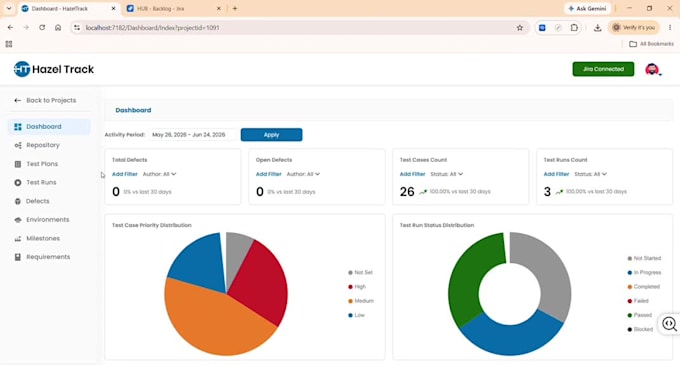Close the HUB - Backlog - Jira tab
This screenshot has width=680, height=365.
219,8
